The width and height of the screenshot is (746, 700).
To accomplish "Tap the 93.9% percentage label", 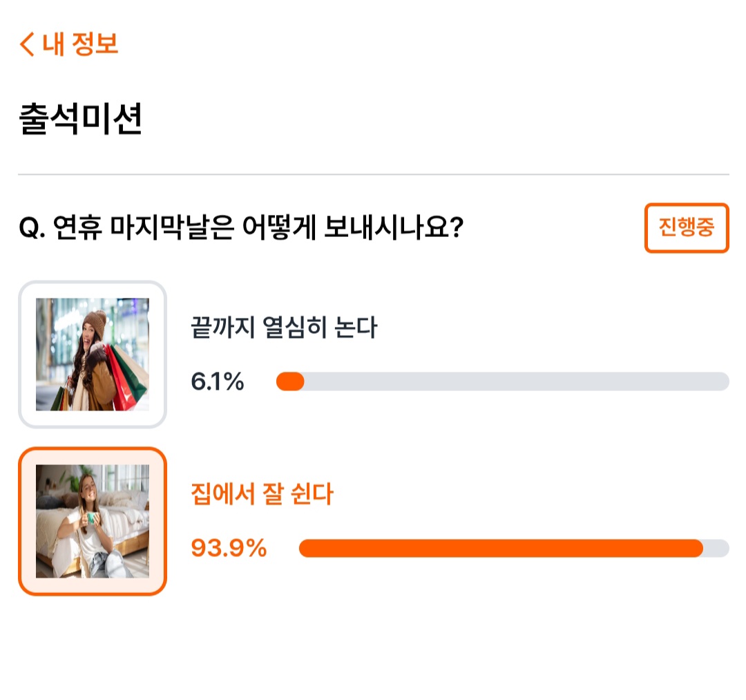I will tap(229, 548).
